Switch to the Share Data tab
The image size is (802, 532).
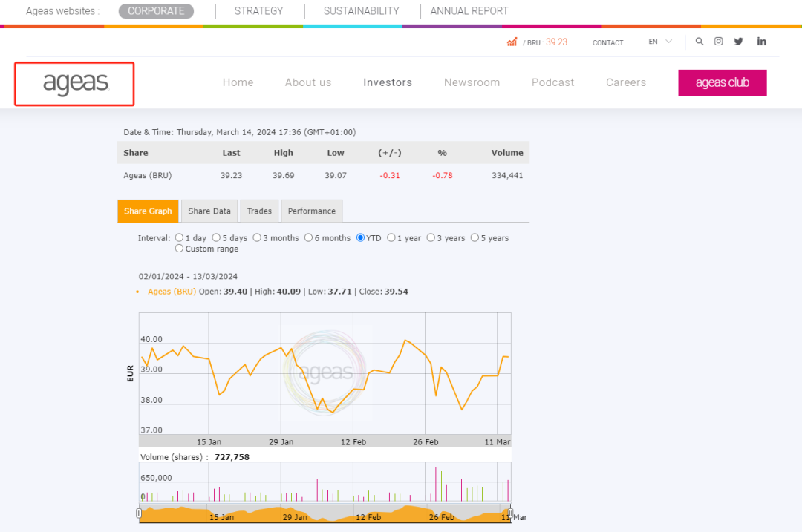209,211
